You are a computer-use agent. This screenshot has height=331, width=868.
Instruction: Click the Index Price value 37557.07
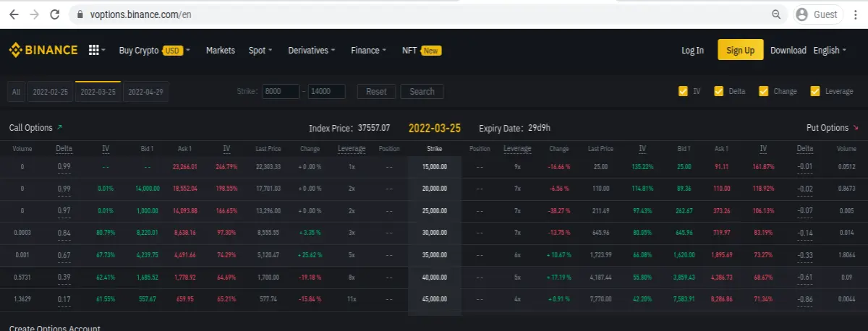(374, 128)
